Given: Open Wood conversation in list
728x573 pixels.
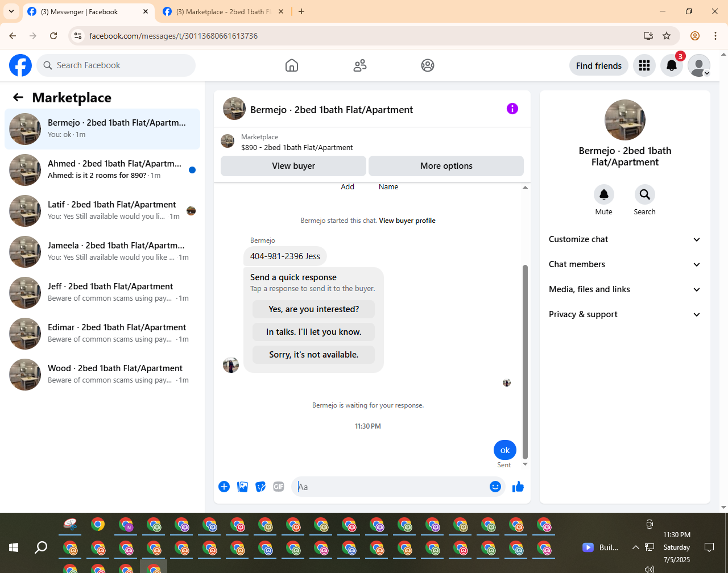Looking at the screenshot, I should 102,375.
